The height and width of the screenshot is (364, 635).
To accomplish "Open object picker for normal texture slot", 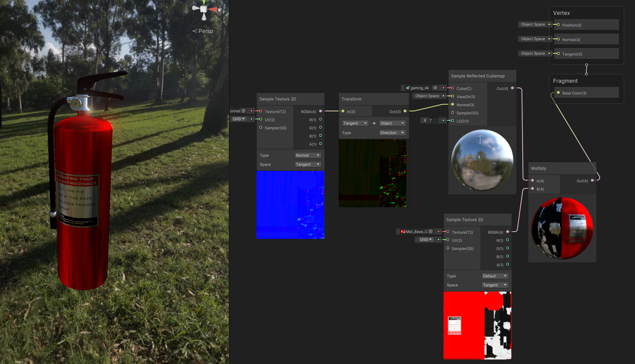I will [x=244, y=111].
